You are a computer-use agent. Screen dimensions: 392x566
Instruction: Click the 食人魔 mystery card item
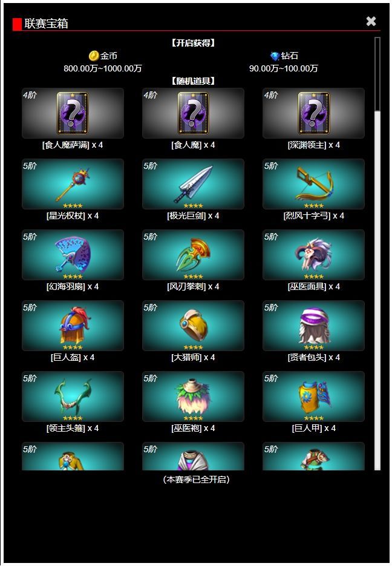coord(193,113)
